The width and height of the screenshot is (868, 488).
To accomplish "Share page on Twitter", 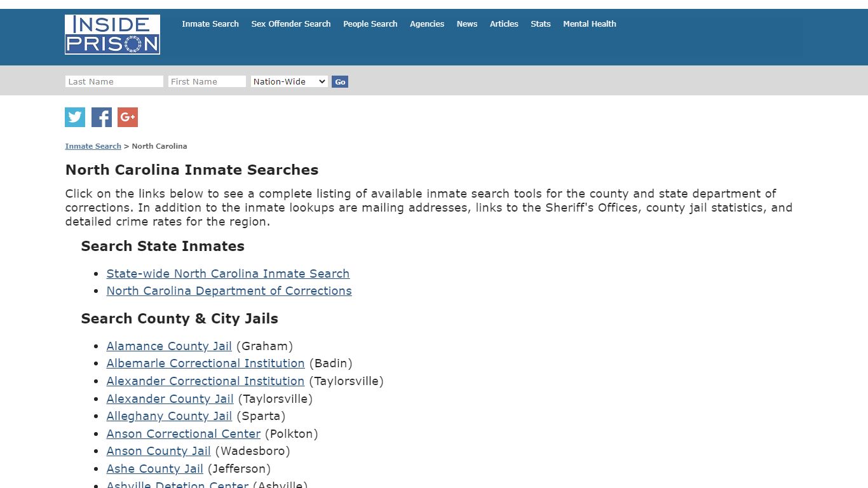I will 75,117.
